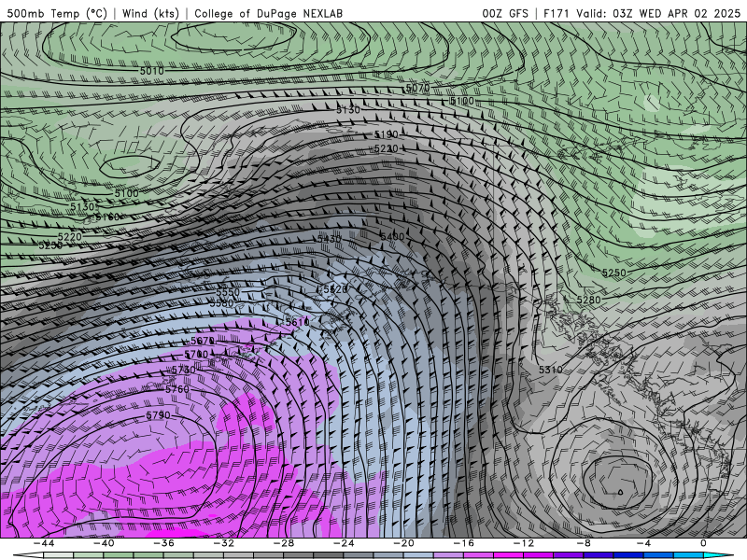Select the 5730 height contour label
This screenshot has width=747, height=560.
183,370
